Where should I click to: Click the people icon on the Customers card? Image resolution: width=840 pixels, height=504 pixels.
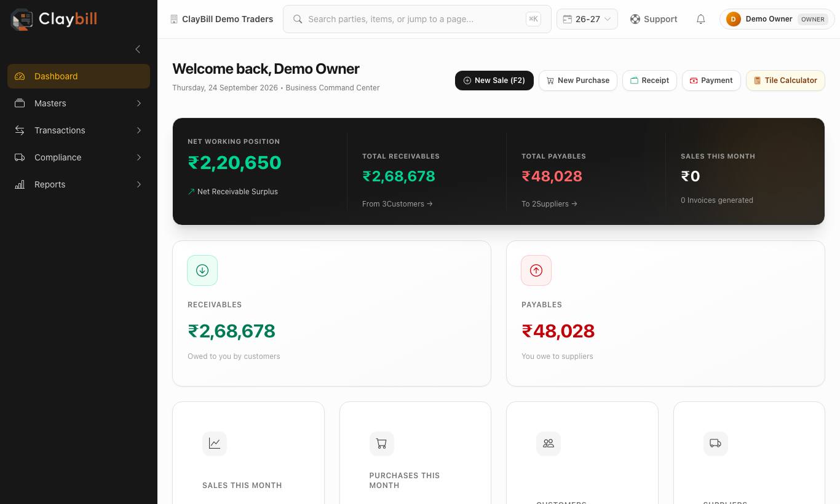tap(549, 443)
